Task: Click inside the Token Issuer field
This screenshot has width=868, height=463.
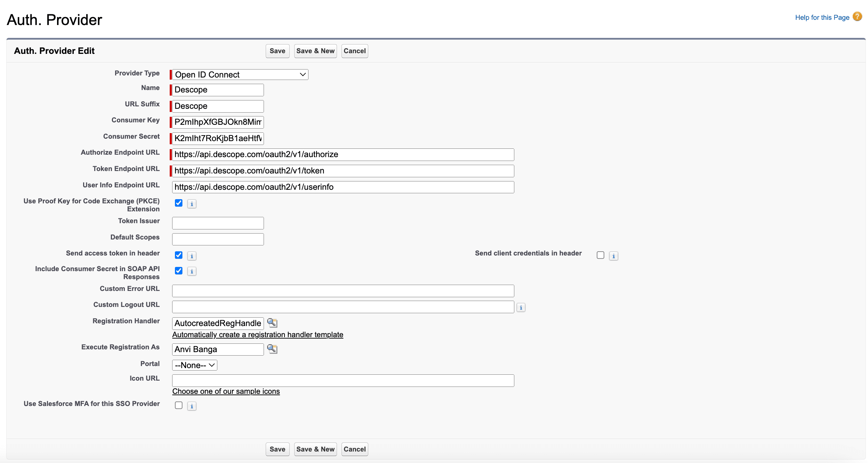Action: tap(217, 222)
